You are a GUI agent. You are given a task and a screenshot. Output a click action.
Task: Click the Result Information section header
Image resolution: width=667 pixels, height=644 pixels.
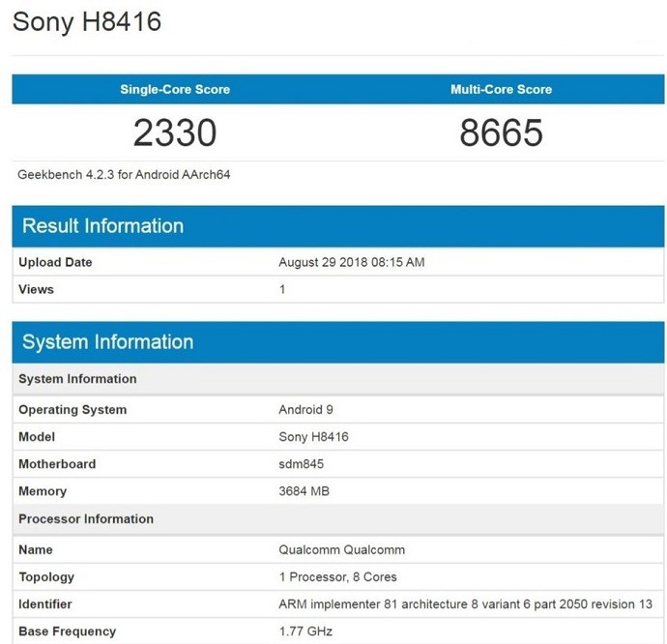coord(338,226)
